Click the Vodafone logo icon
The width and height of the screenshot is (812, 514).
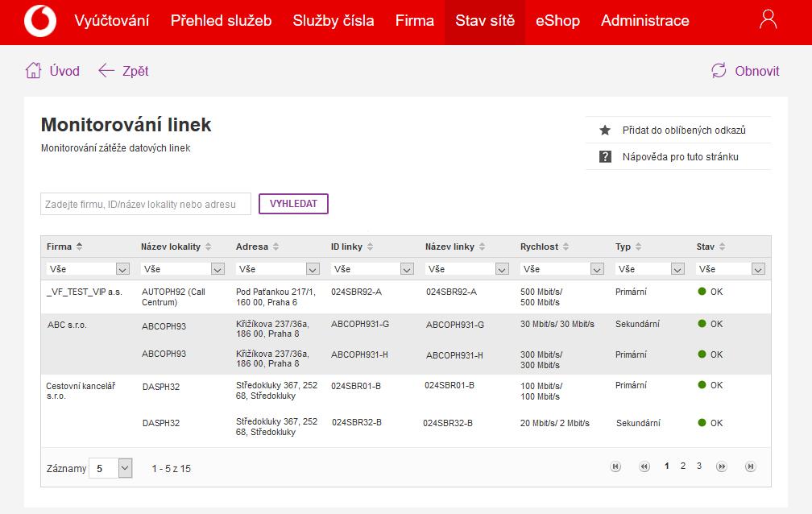40,21
